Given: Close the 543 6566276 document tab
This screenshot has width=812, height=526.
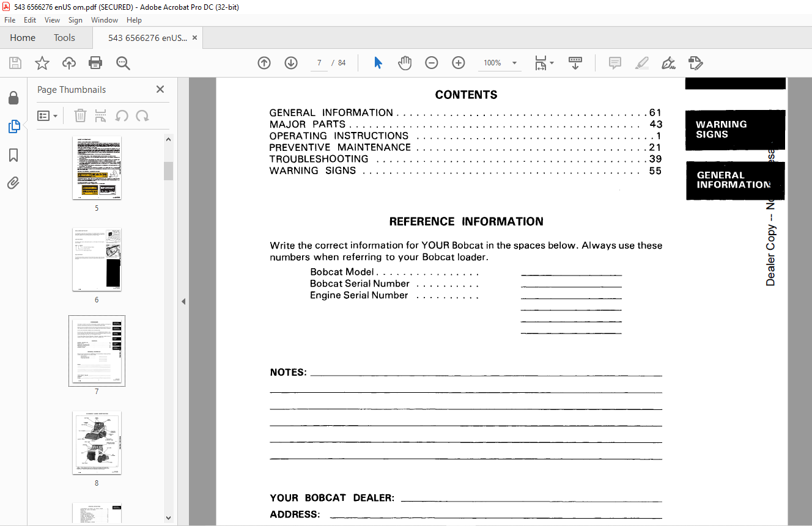Looking at the screenshot, I should tap(194, 38).
